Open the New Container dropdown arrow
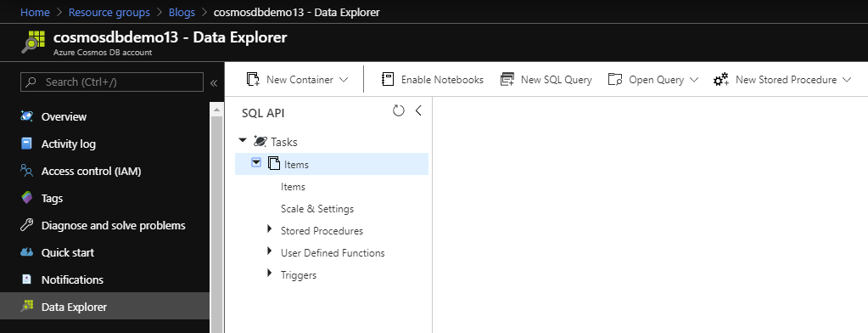This screenshot has width=868, height=333. 344,80
